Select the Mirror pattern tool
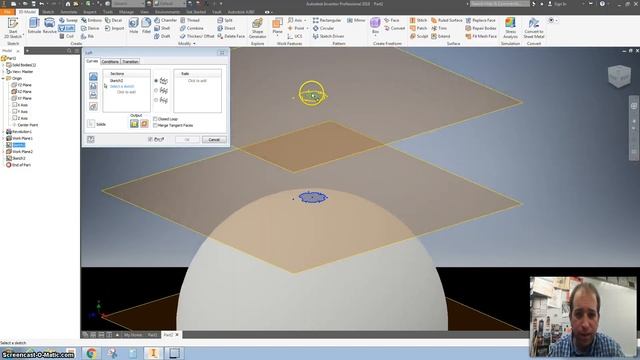The width and height of the screenshot is (640, 360). (x=356, y=20)
